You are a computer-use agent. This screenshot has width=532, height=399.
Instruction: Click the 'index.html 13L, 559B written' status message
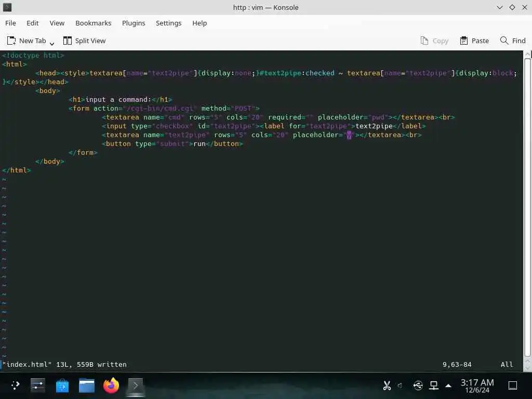tap(64, 364)
